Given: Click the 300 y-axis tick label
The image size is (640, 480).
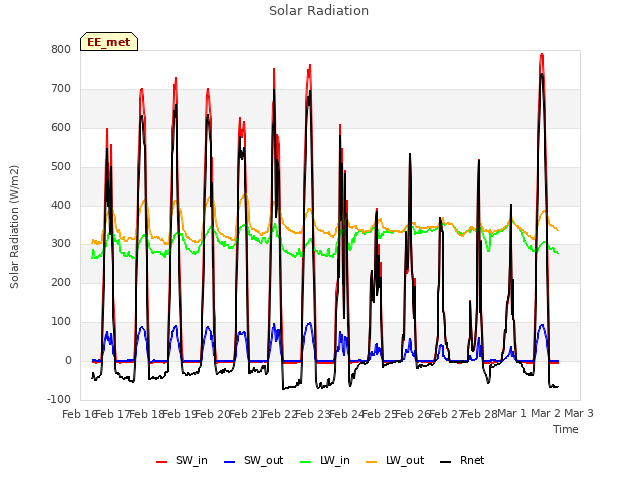Looking at the screenshot, I should click(61, 244).
